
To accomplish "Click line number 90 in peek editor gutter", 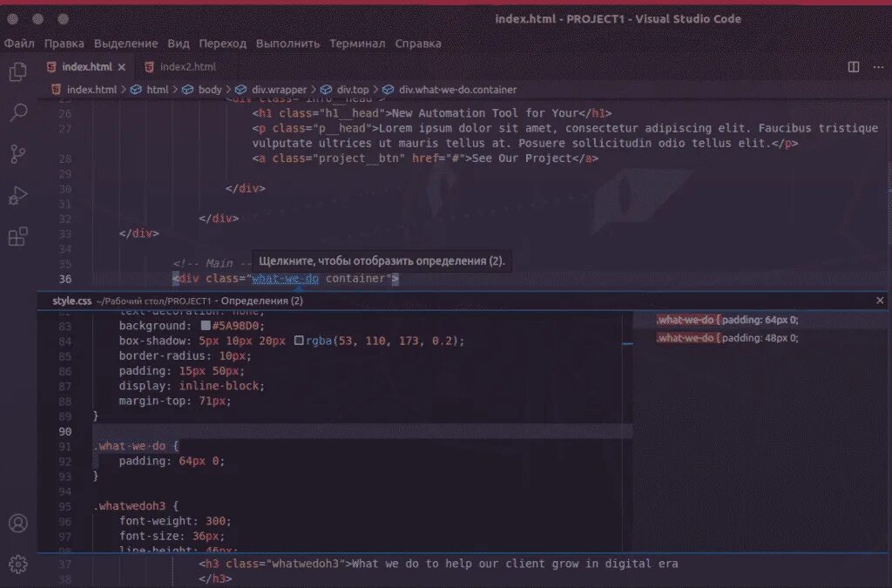I will pyautogui.click(x=64, y=431).
